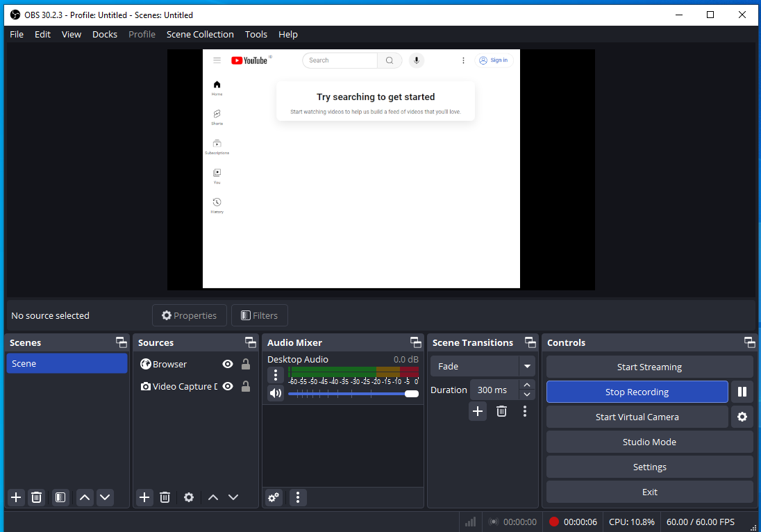
Task: Remove selected source with the trash icon
Action: pos(165,497)
